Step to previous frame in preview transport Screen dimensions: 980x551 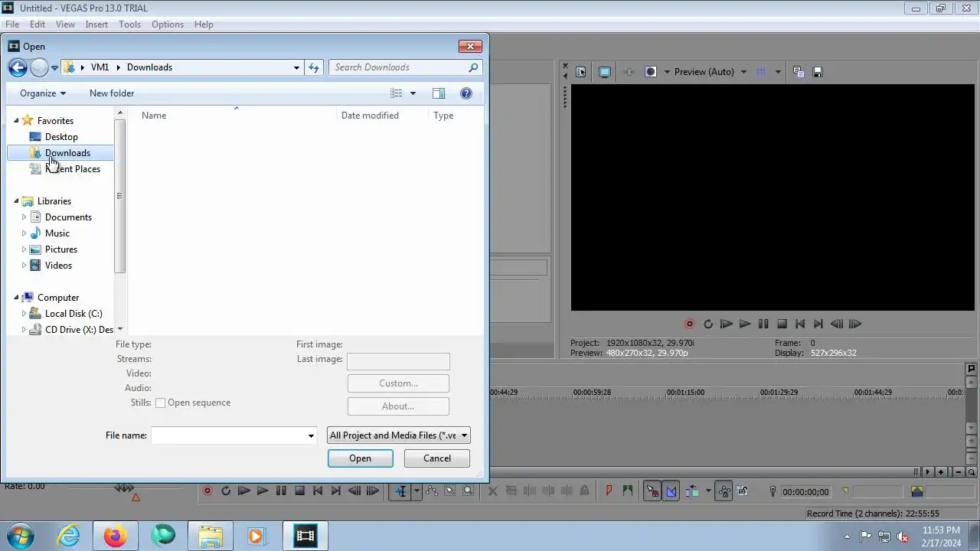837,324
